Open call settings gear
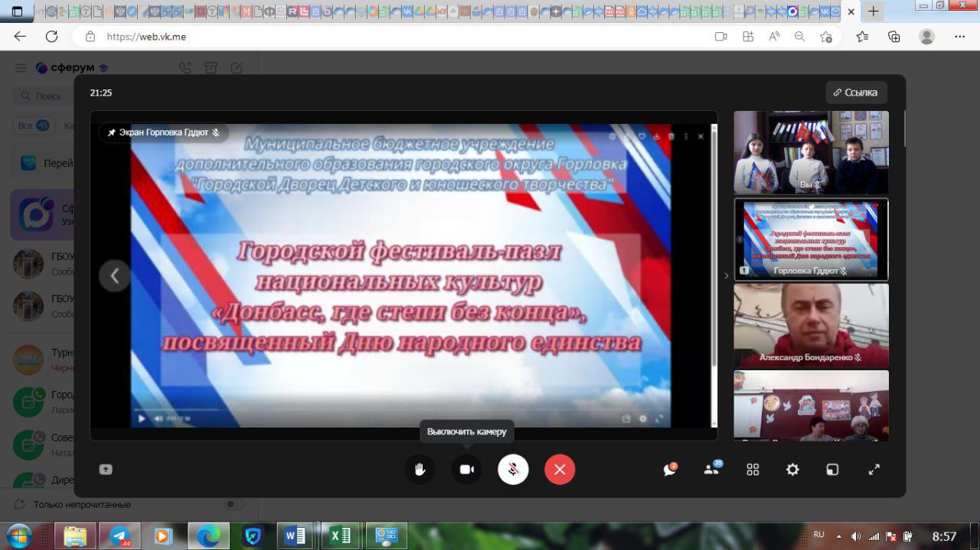This screenshot has height=550, width=980. pos(792,470)
